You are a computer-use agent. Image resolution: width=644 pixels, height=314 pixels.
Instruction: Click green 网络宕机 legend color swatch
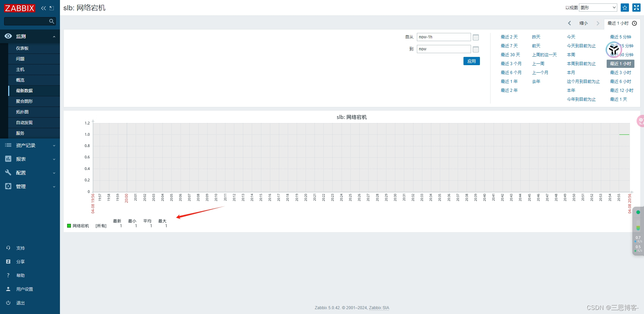pos(69,226)
